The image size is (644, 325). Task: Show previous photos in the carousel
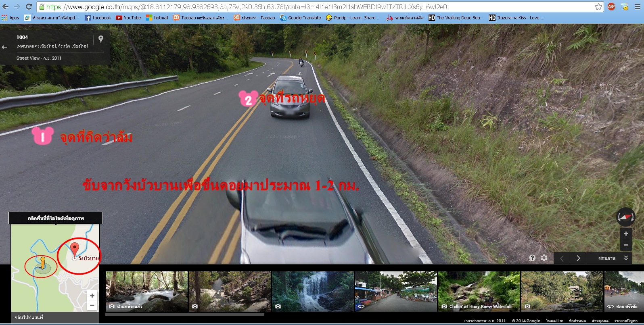coord(562,258)
